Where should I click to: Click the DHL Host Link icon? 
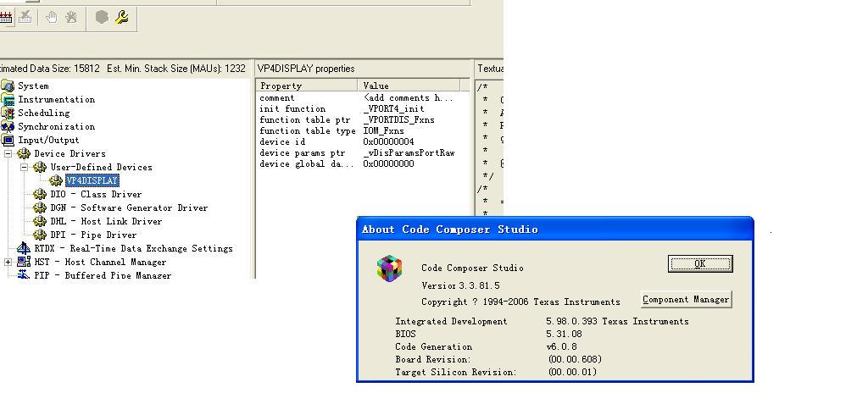[40, 221]
